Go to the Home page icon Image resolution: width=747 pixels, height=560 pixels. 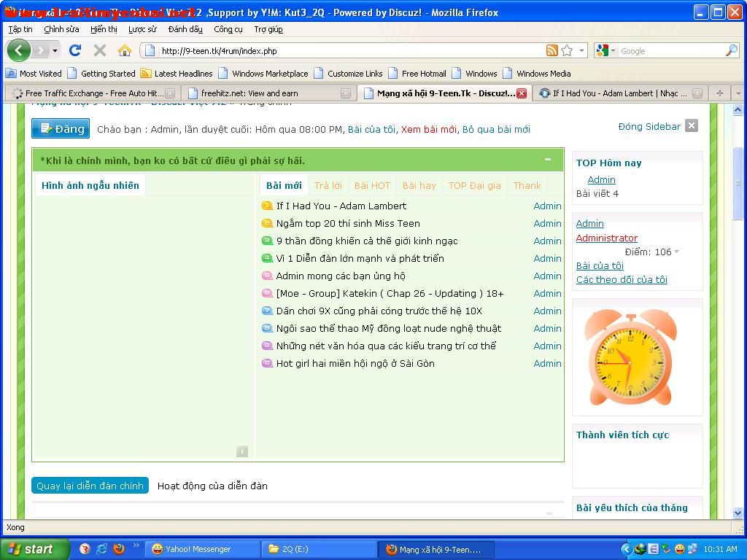point(124,50)
